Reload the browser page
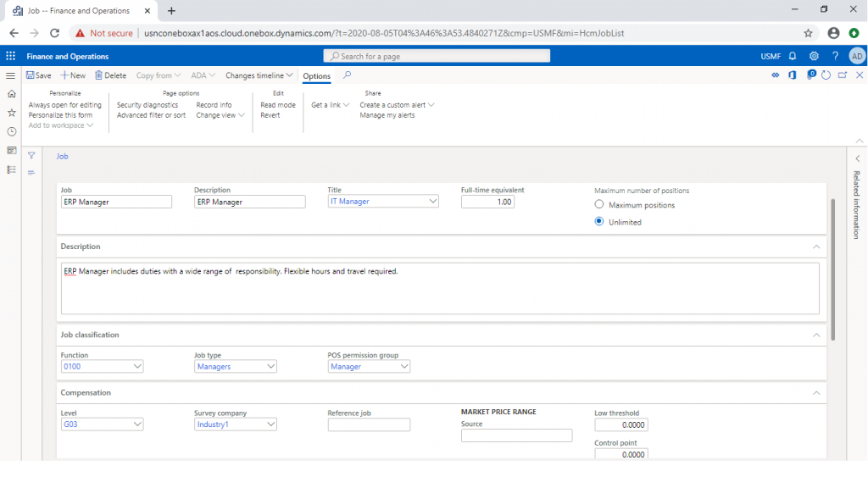This screenshot has height=488, width=868. pyautogui.click(x=54, y=33)
